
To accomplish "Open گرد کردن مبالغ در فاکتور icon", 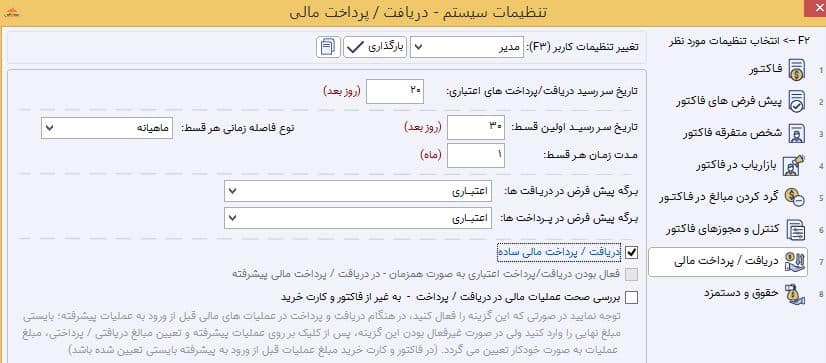I will point(794,198).
